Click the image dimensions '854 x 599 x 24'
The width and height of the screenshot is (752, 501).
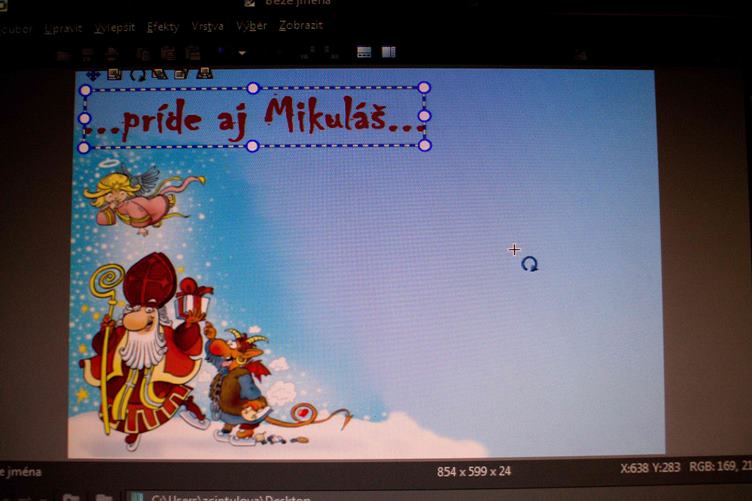pos(474,472)
